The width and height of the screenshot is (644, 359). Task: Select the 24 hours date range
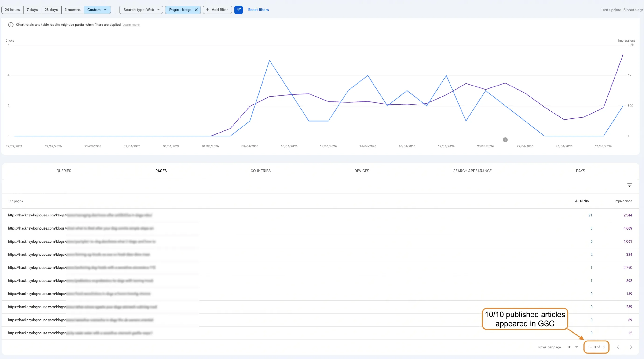[12, 10]
